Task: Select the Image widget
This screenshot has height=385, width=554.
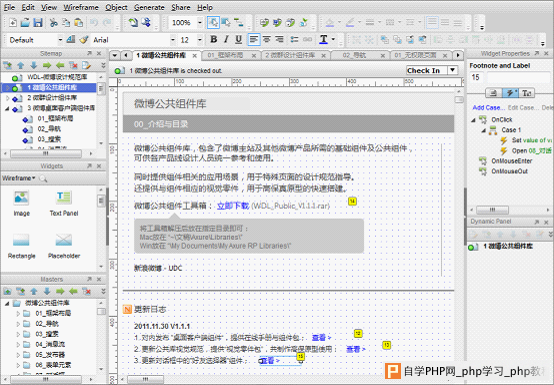Action: 22,203
